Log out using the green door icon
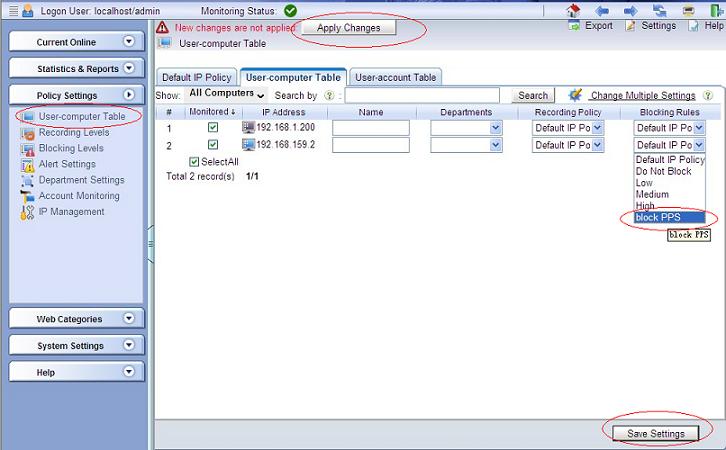Screen dimensions: 726x450 click(x=717, y=10)
